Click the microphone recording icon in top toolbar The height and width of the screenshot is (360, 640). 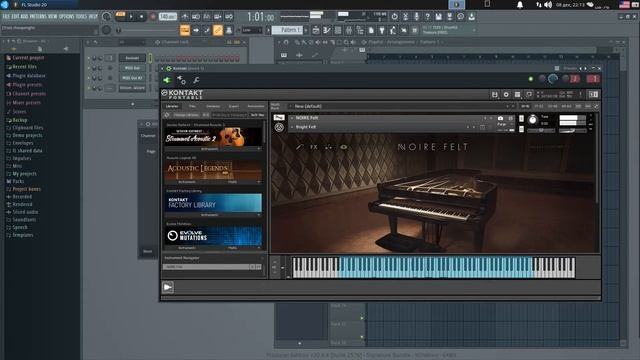[x=416, y=17]
